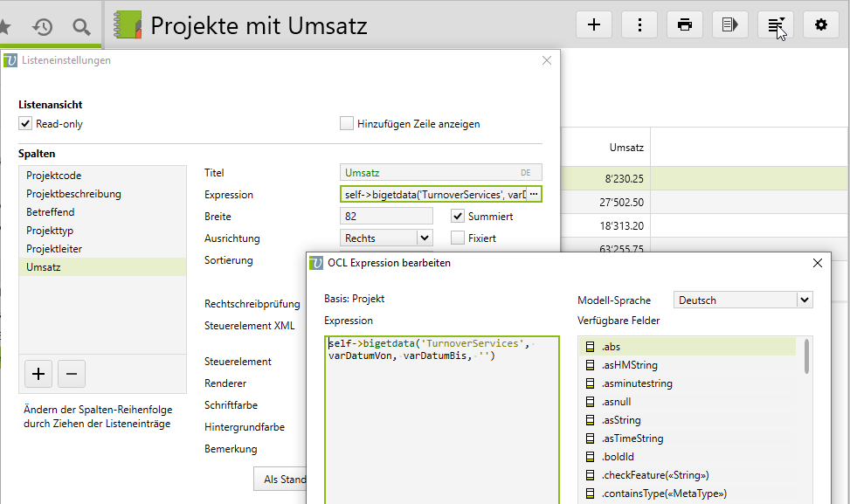Enable the Fixiert checkbox
The image size is (850, 504).
[x=458, y=238]
